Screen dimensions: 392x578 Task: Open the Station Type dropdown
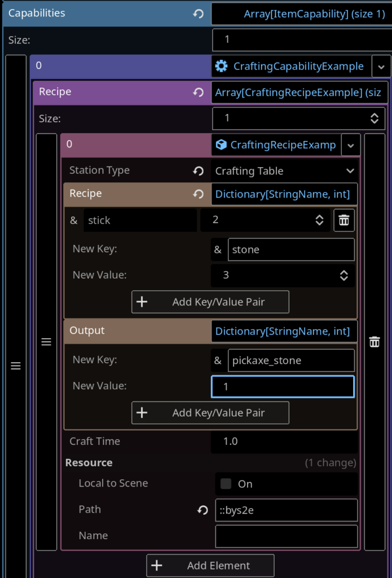coord(284,171)
